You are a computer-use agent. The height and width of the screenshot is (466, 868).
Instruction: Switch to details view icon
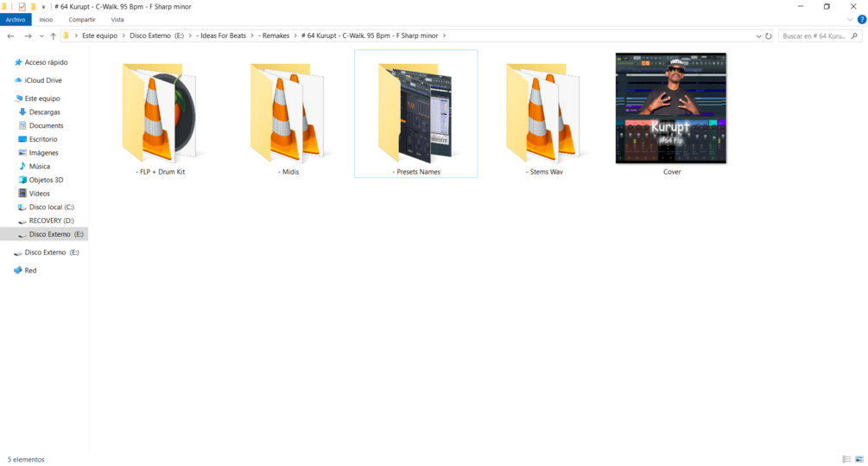(847, 459)
